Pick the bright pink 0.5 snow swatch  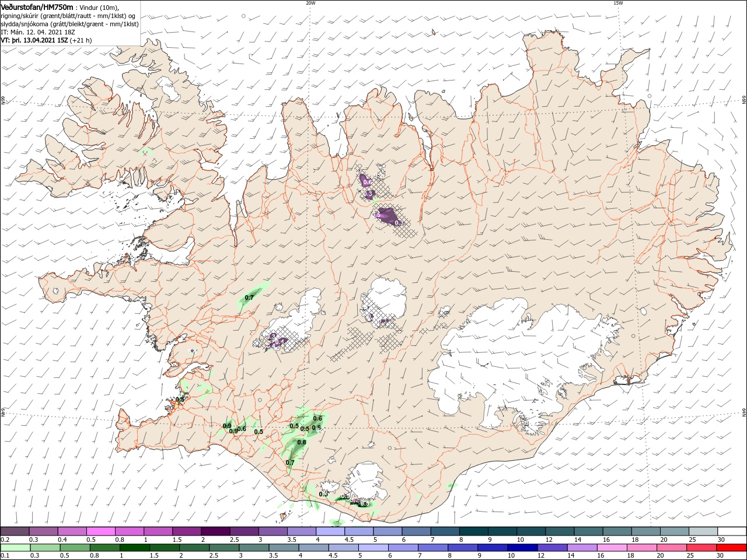[100, 531]
